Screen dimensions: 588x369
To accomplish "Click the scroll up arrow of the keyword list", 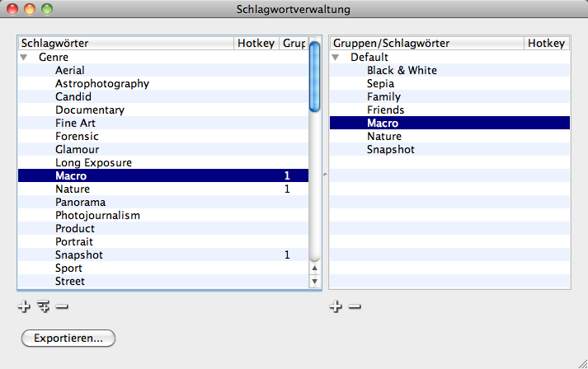I will coord(314,269).
